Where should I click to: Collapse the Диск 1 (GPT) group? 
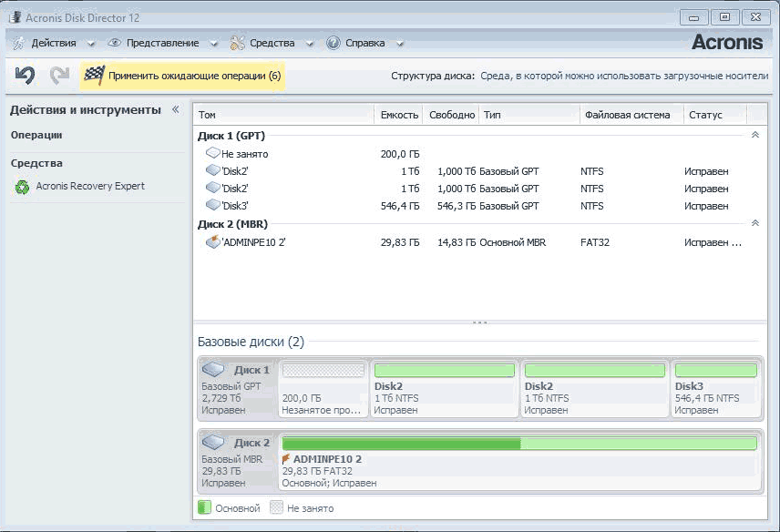(755, 135)
